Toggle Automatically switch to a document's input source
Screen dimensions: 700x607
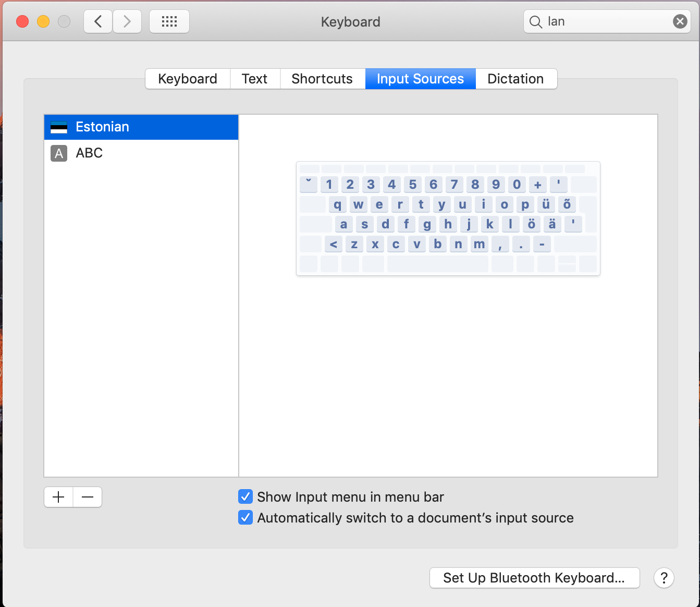coord(245,517)
